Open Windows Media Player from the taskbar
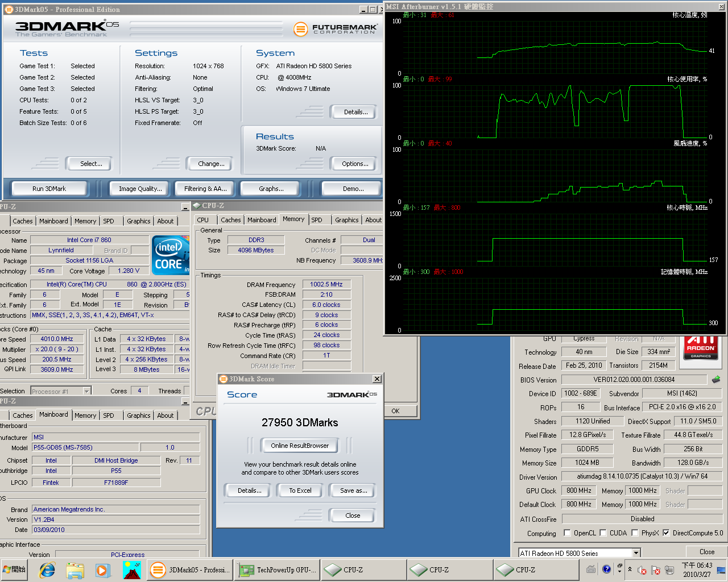The height and width of the screenshot is (582, 728). coord(102,569)
